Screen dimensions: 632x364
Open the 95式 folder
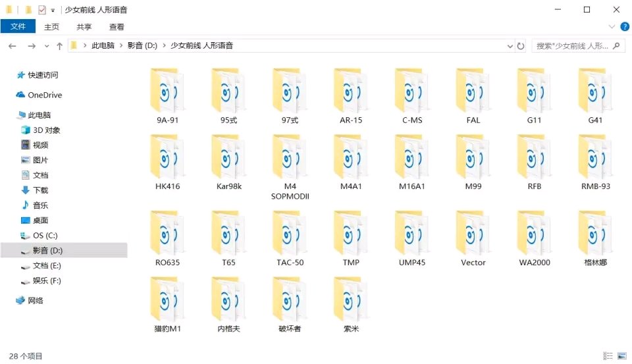(x=228, y=96)
